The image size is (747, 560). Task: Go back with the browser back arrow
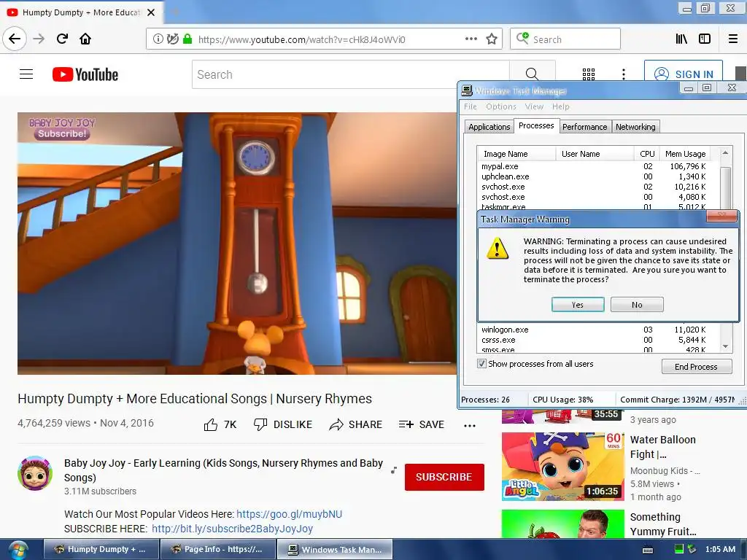pos(15,39)
